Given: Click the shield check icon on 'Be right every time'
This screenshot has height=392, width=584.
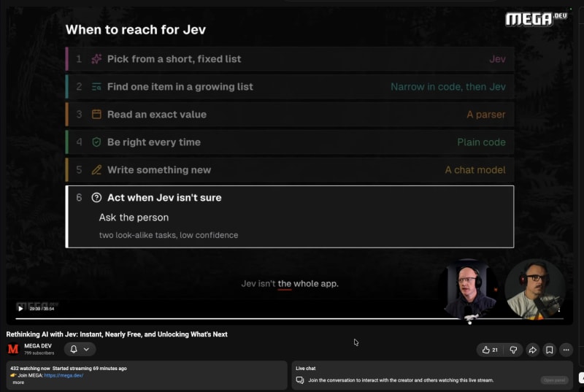Looking at the screenshot, I should 96,142.
